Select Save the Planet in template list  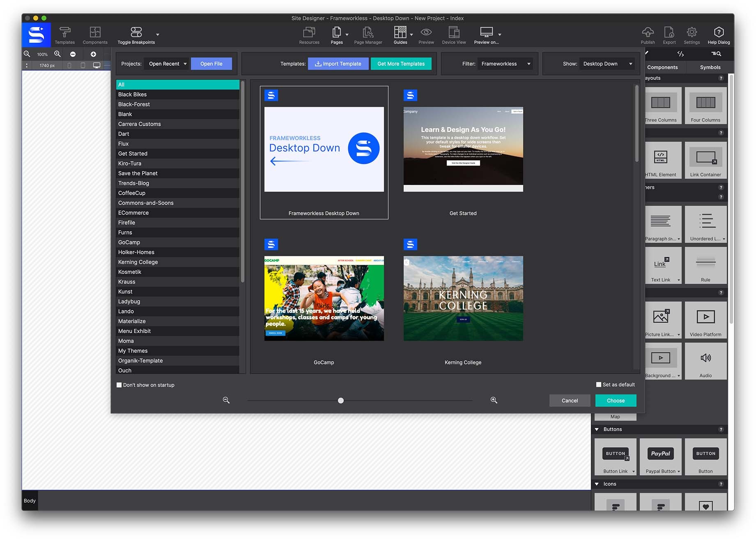178,173
